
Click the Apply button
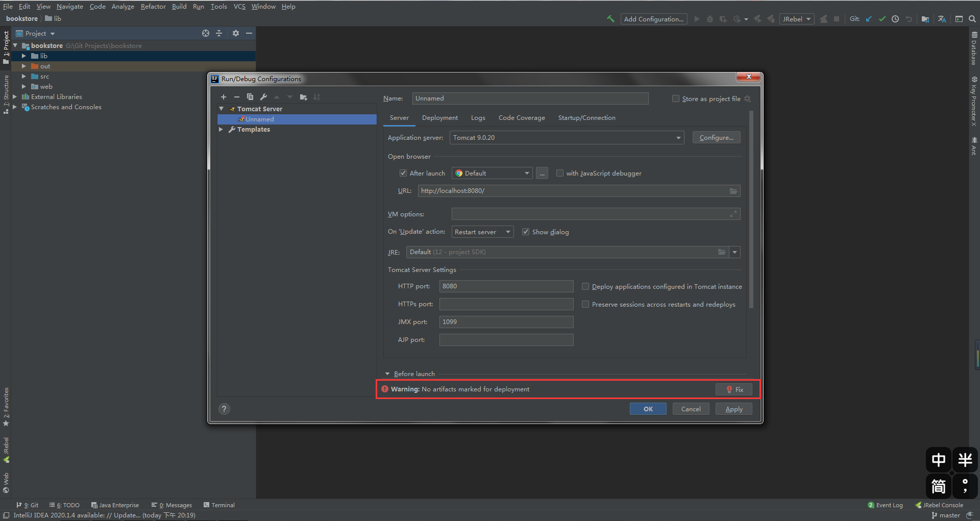(734, 409)
